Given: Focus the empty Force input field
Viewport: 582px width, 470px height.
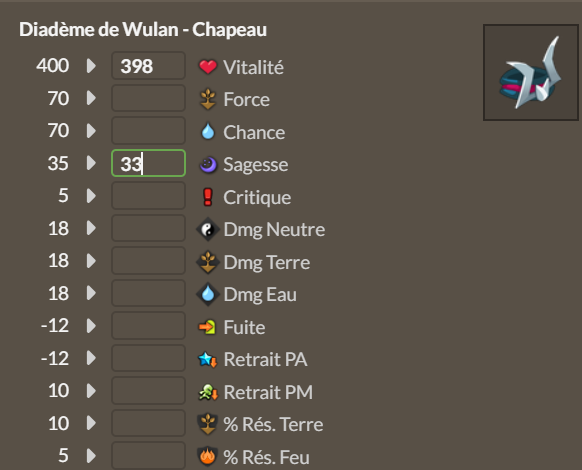Looking at the screenshot, I should pyautogui.click(x=148, y=98).
